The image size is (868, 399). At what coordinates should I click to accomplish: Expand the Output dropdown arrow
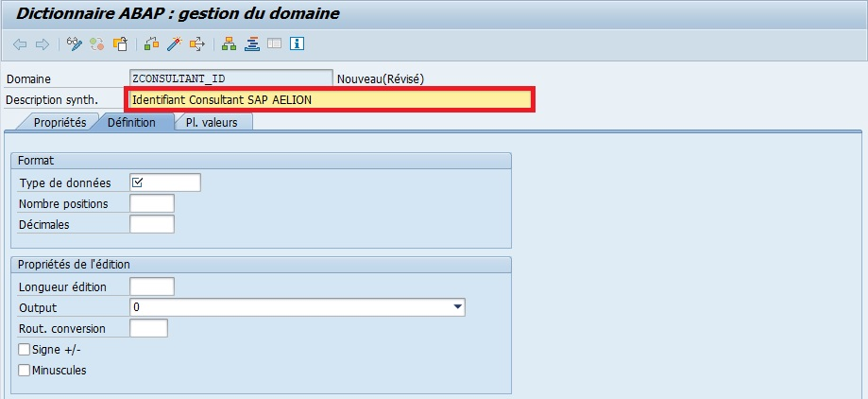pos(458,307)
